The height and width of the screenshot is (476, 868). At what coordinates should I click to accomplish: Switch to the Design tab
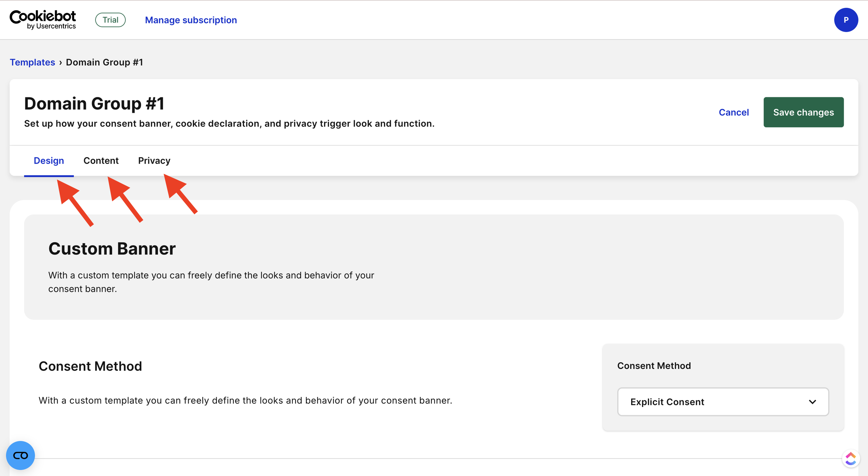[49, 161]
